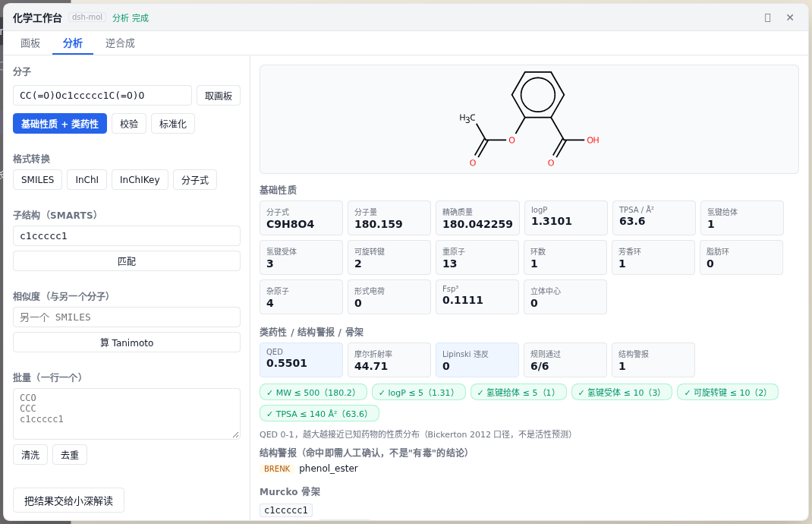Click the 取画板 button
Screen dimensions: 812x524
pos(219,96)
